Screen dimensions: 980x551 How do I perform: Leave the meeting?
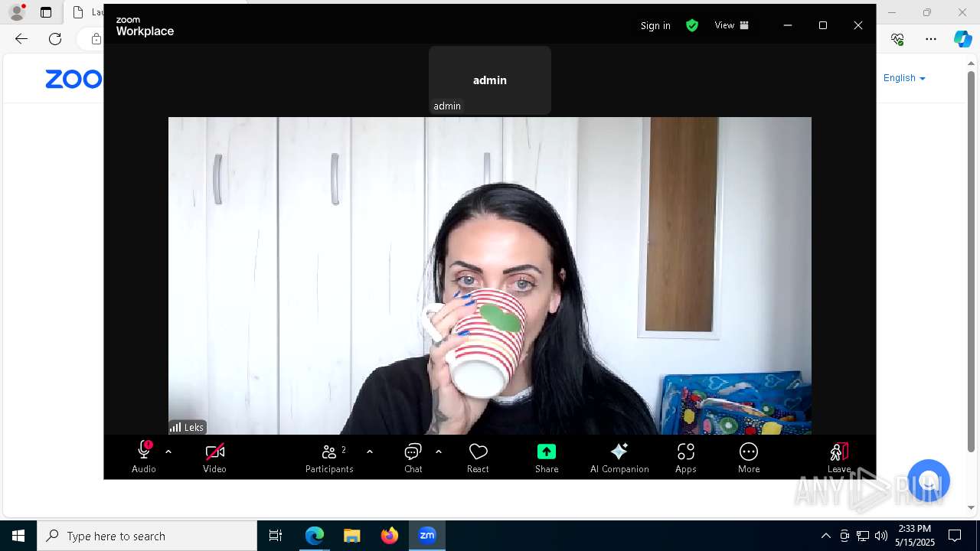click(x=839, y=458)
